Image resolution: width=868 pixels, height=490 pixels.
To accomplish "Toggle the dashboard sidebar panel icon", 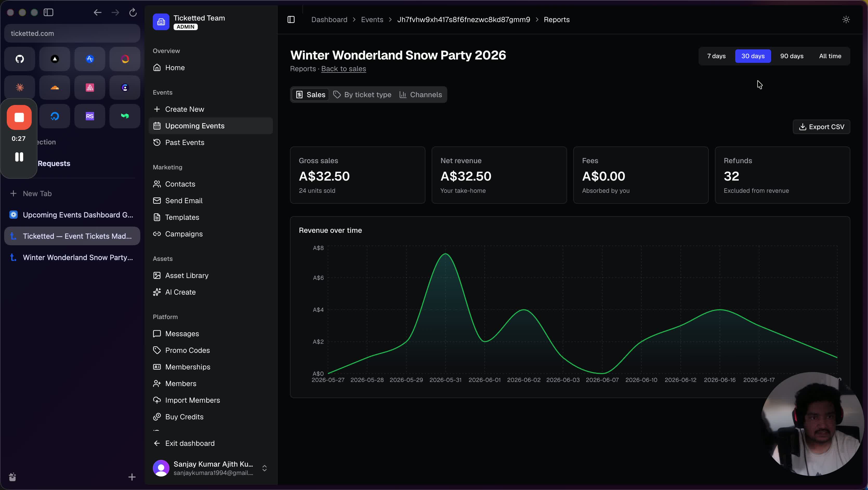I will [291, 19].
